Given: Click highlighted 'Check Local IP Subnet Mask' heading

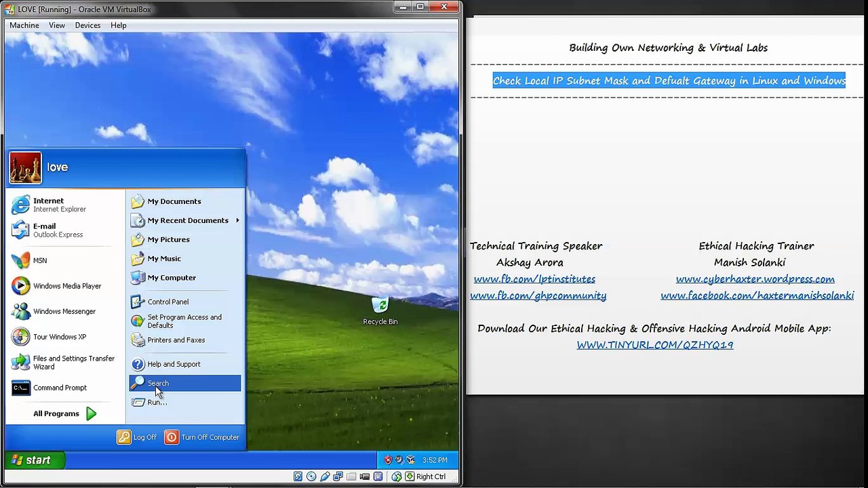Looking at the screenshot, I should [669, 81].
